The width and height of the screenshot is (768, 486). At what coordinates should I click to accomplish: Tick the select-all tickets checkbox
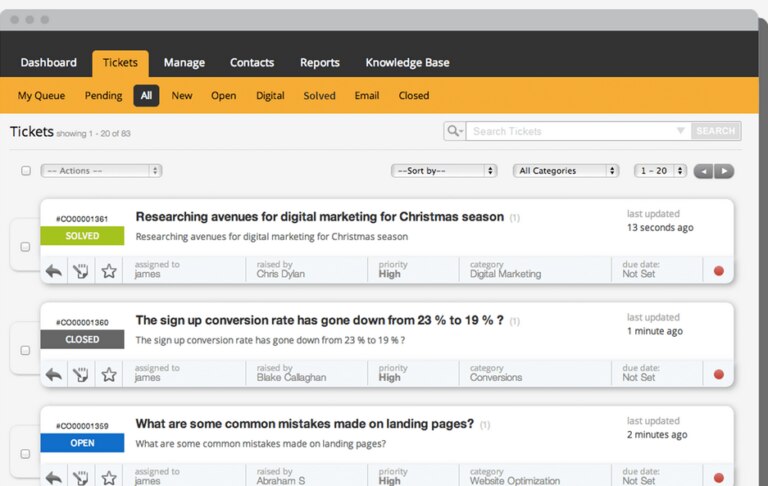[26, 170]
